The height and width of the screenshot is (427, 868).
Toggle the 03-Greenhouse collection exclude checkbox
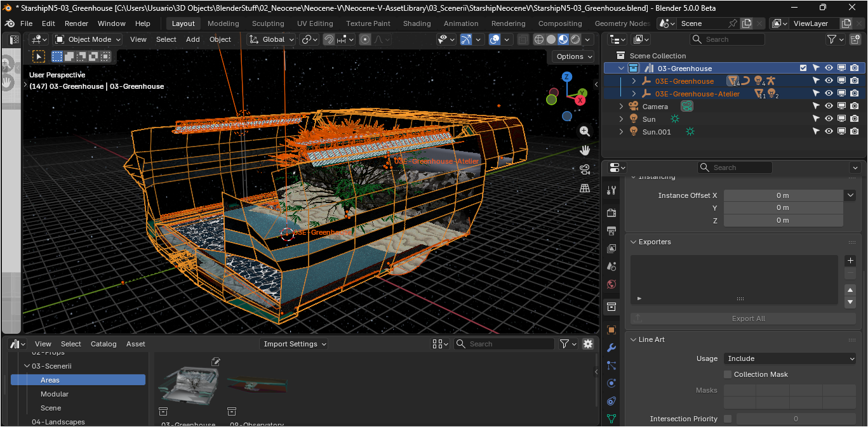click(x=803, y=68)
